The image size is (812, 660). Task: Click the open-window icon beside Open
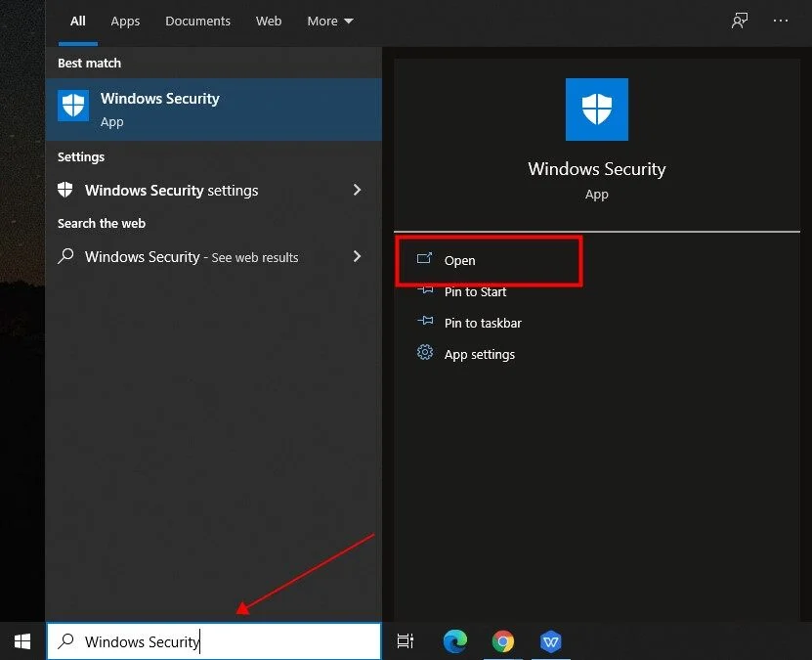(424, 258)
